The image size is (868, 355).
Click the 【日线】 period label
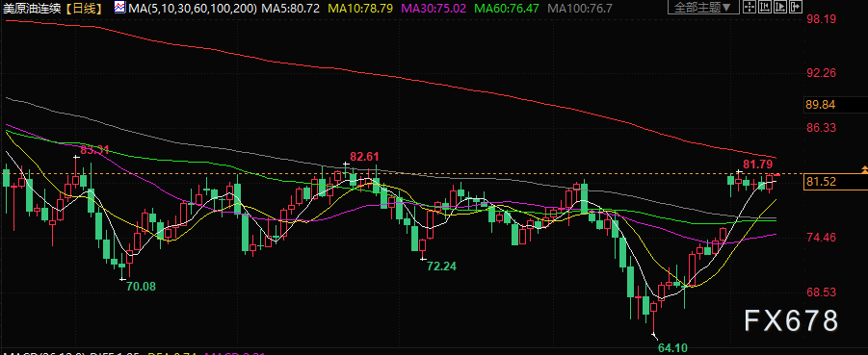pyautogui.click(x=83, y=9)
